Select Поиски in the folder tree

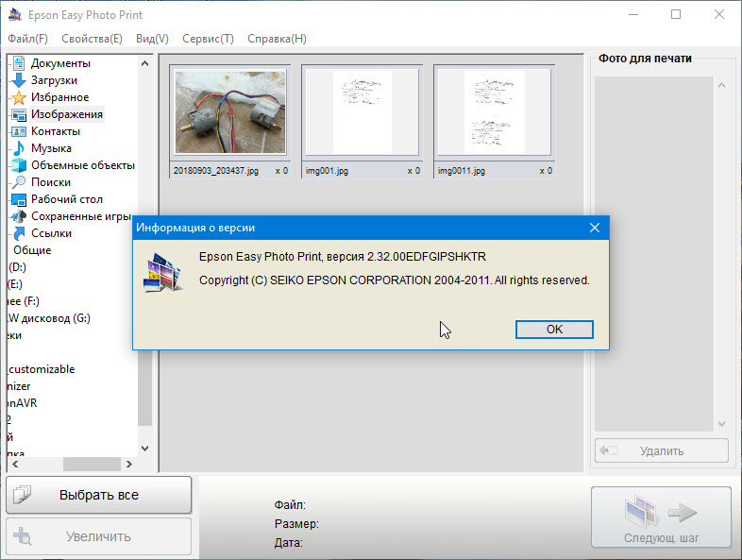coord(51,182)
